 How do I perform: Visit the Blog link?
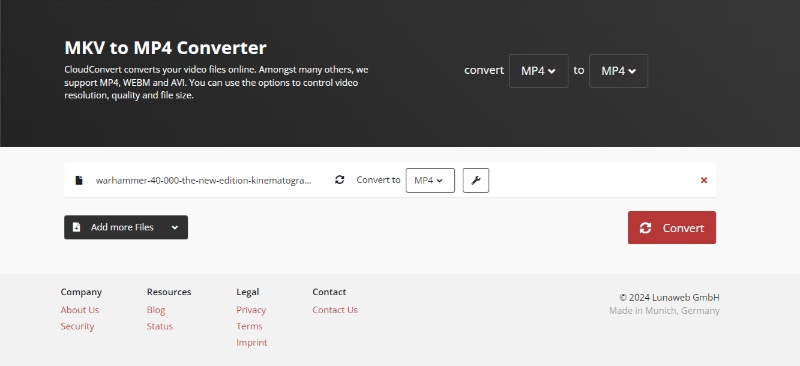point(156,310)
